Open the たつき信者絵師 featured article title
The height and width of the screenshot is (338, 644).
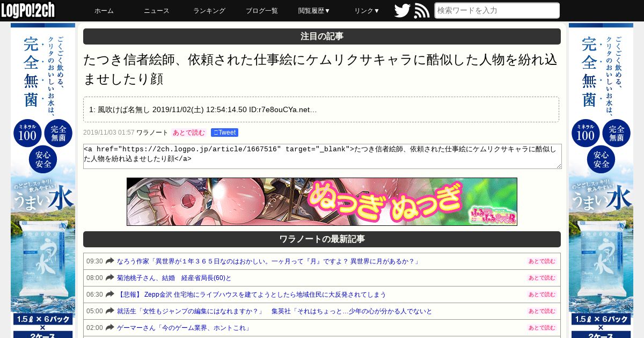(x=321, y=69)
